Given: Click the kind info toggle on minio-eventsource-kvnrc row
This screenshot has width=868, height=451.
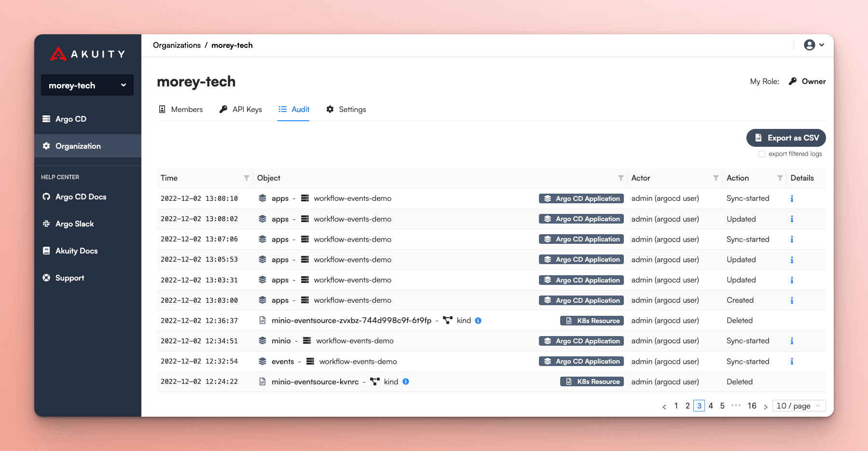Looking at the screenshot, I should coord(406,381).
